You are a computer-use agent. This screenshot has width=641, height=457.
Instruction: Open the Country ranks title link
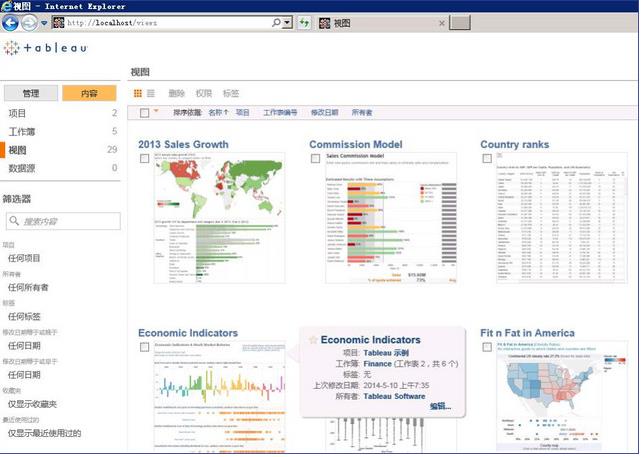point(515,144)
